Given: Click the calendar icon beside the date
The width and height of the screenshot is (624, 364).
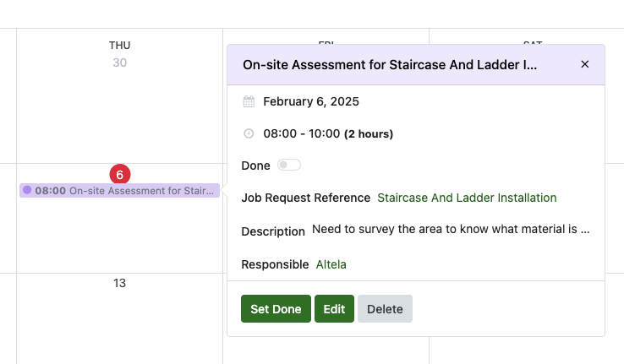Looking at the screenshot, I should [249, 101].
